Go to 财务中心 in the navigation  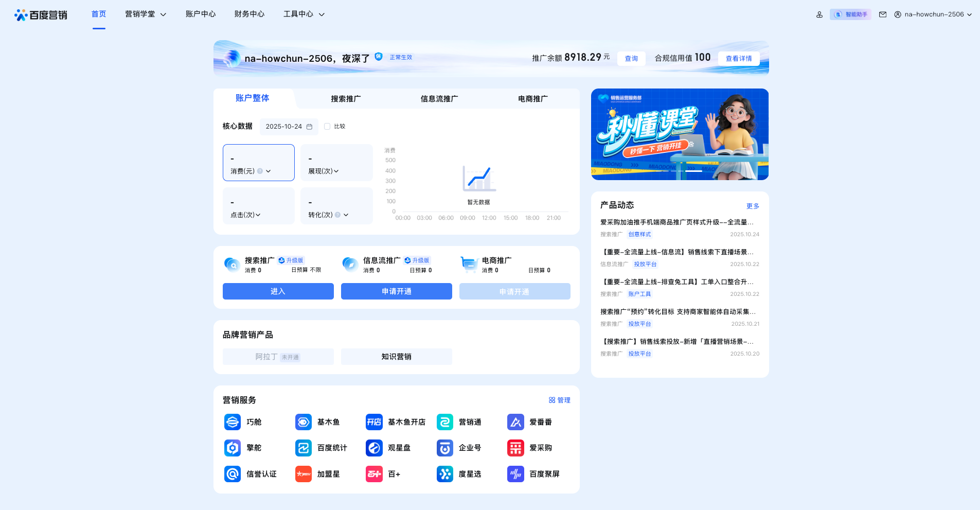pos(250,14)
